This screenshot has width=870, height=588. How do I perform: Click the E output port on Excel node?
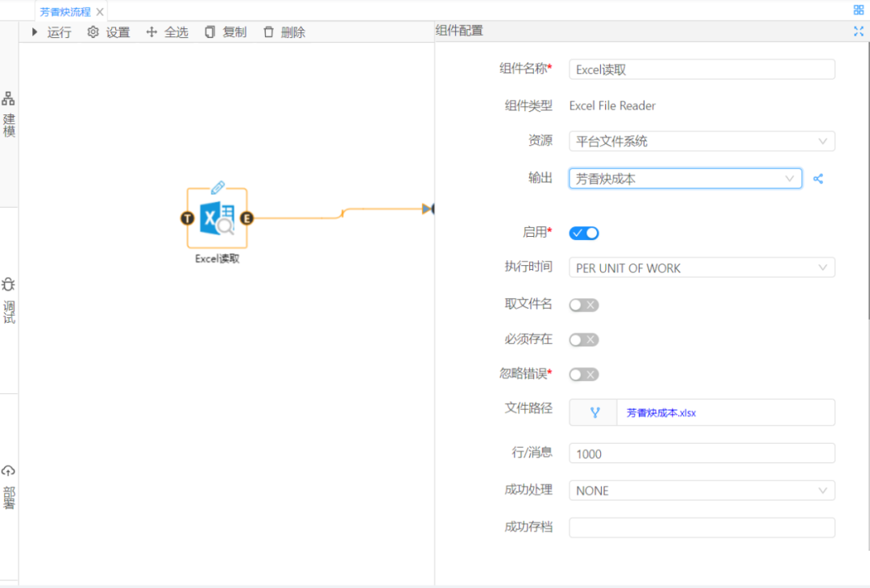[x=246, y=218]
